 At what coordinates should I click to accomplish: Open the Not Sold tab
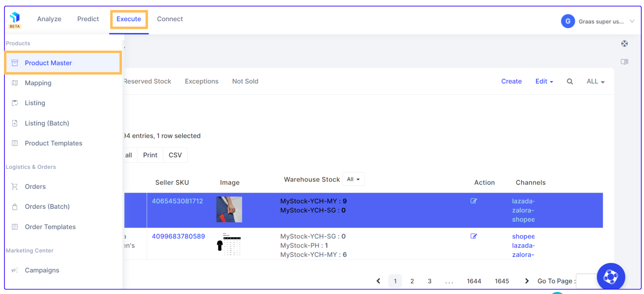(x=245, y=81)
